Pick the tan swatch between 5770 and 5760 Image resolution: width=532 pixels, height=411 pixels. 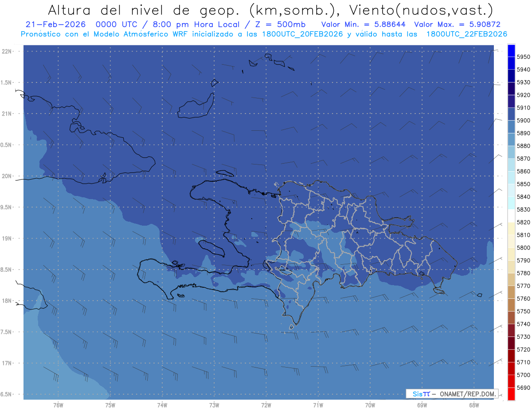coord(511,292)
